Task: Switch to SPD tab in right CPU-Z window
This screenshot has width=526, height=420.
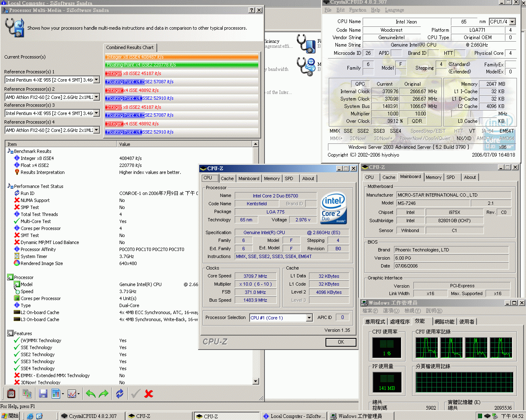Action: pos(451,177)
